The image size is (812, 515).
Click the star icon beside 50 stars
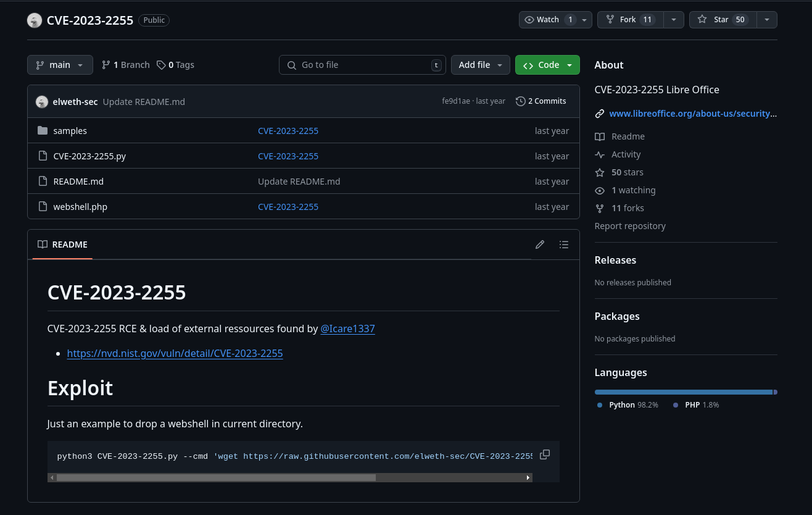(600, 172)
